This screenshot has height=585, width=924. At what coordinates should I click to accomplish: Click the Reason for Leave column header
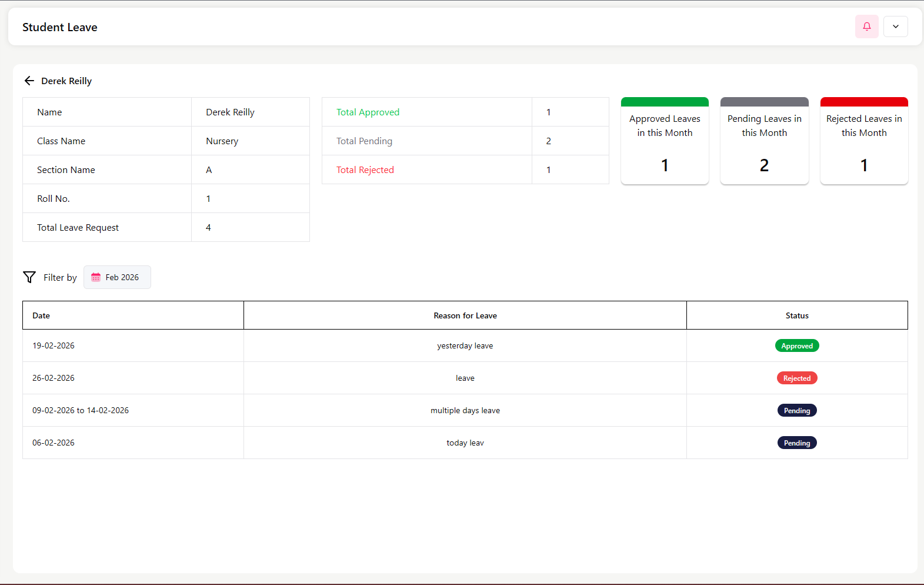click(x=465, y=315)
